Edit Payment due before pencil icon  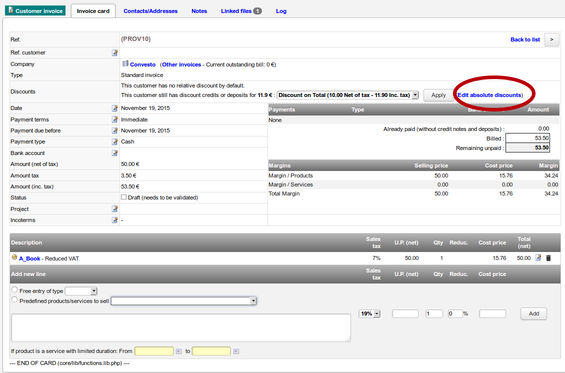coord(115,130)
